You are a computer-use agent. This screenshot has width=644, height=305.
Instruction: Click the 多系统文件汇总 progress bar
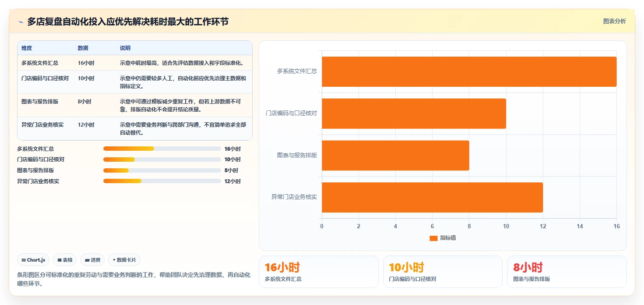pyautogui.click(x=162, y=149)
